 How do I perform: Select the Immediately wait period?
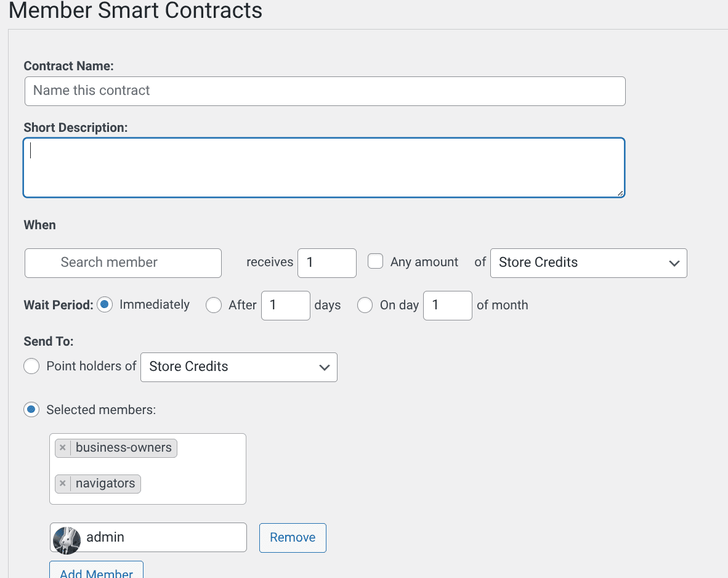[x=105, y=305]
